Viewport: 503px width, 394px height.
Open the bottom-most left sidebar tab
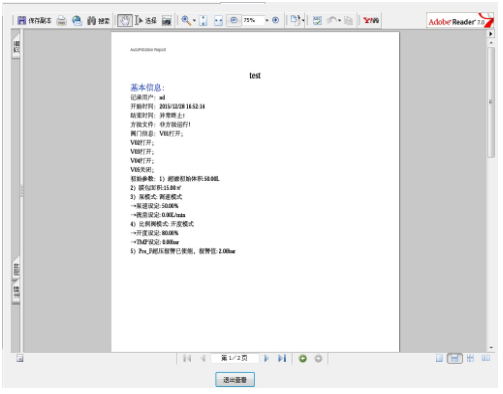click(16, 292)
